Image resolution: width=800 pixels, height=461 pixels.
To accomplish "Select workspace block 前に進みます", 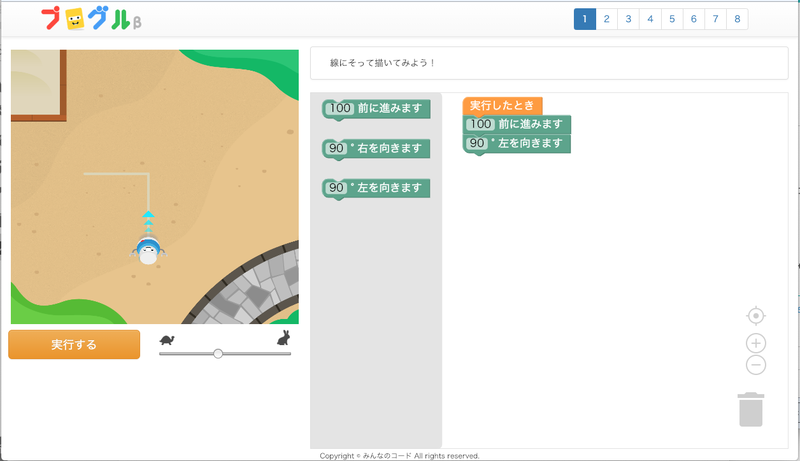I will coord(517,124).
